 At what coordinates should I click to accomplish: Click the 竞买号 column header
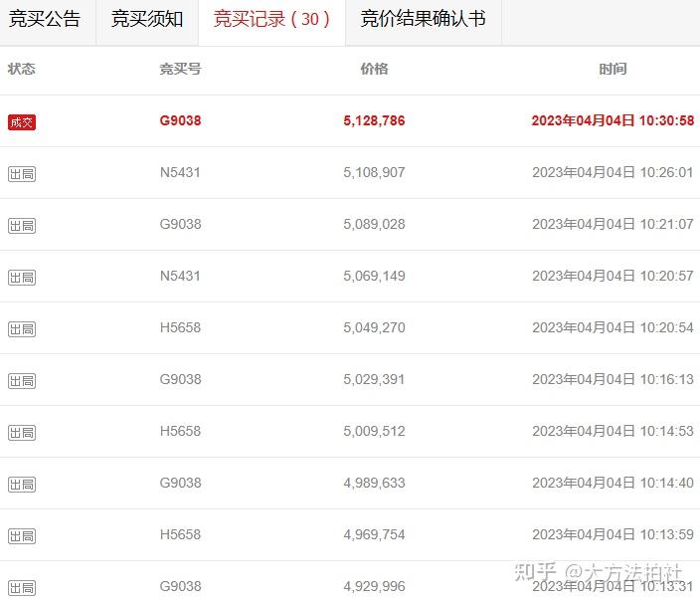(x=180, y=69)
